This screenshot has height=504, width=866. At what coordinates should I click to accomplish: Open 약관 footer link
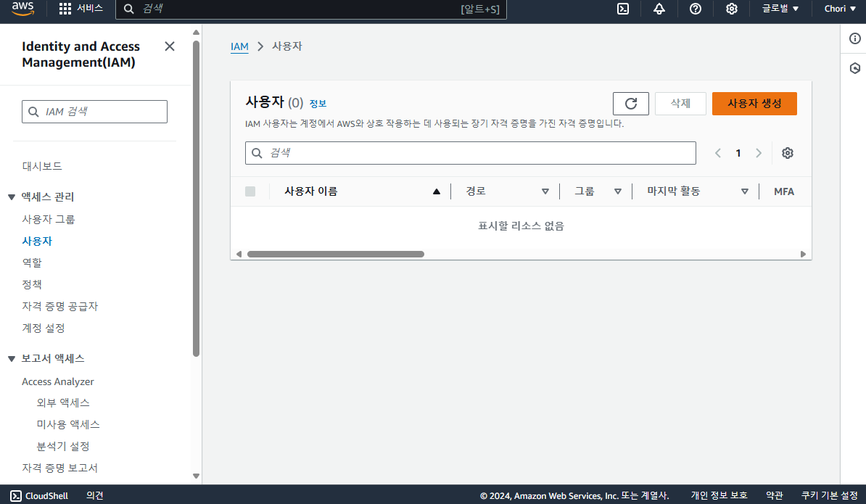coord(775,496)
